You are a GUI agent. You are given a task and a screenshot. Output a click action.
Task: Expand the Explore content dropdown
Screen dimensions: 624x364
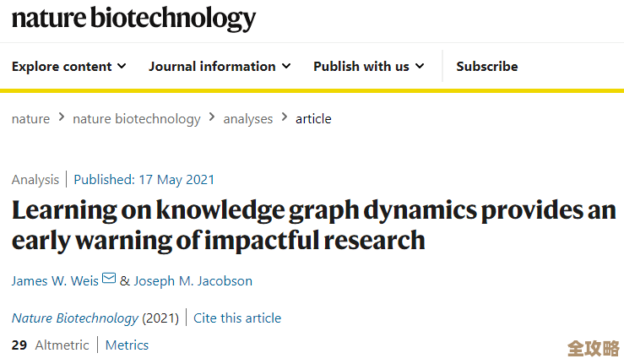69,66
